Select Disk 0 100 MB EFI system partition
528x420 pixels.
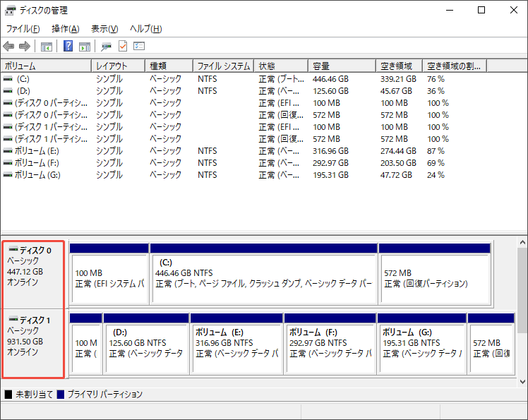point(109,274)
